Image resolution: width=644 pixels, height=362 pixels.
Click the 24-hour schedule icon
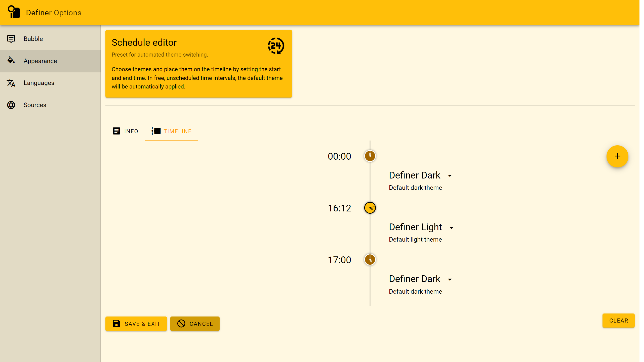click(276, 46)
